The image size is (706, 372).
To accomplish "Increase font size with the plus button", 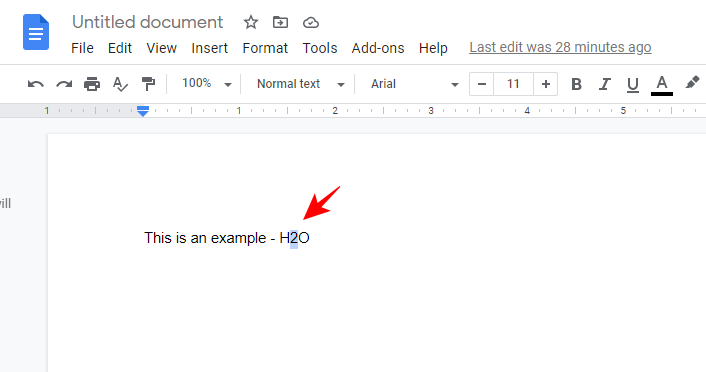I will click(546, 84).
